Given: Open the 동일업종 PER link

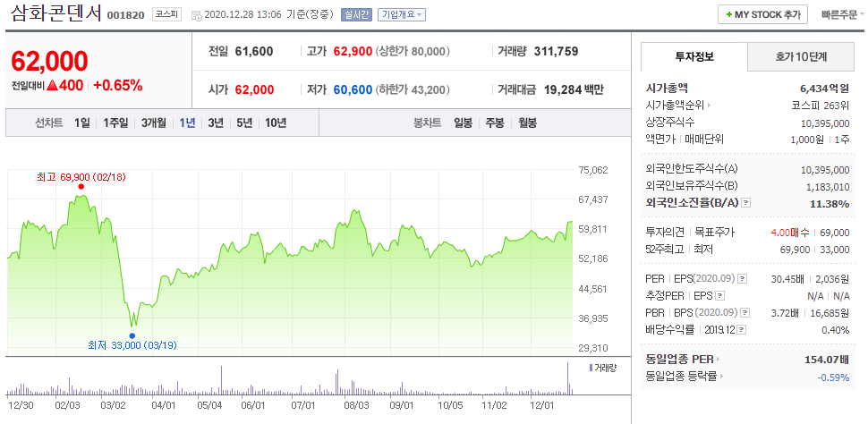Looking at the screenshot, I should [x=683, y=360].
